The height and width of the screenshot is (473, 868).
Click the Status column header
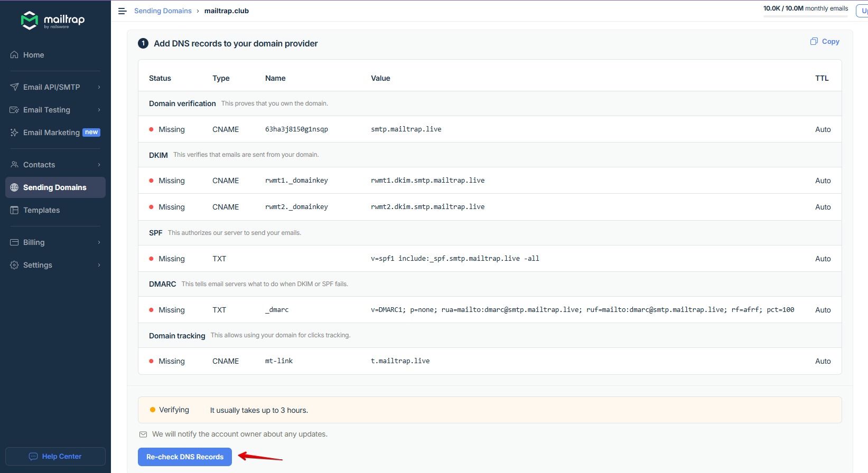pos(160,78)
